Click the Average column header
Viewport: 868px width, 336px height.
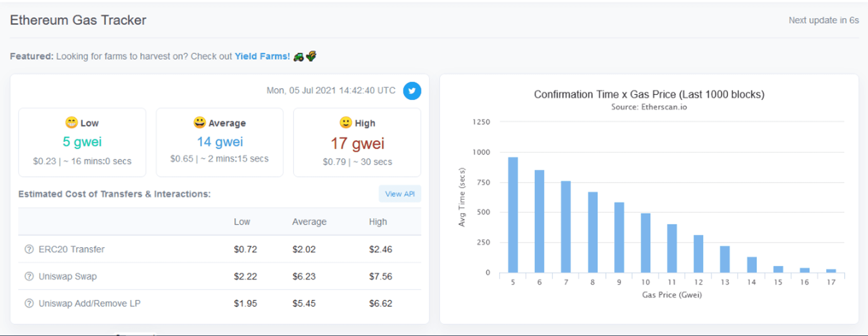(309, 222)
